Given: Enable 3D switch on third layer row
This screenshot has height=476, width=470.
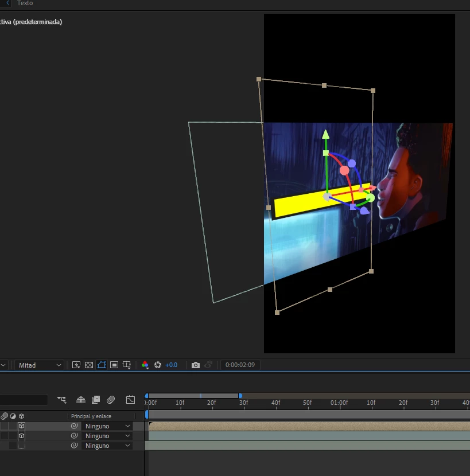Looking at the screenshot, I should click(22, 446).
